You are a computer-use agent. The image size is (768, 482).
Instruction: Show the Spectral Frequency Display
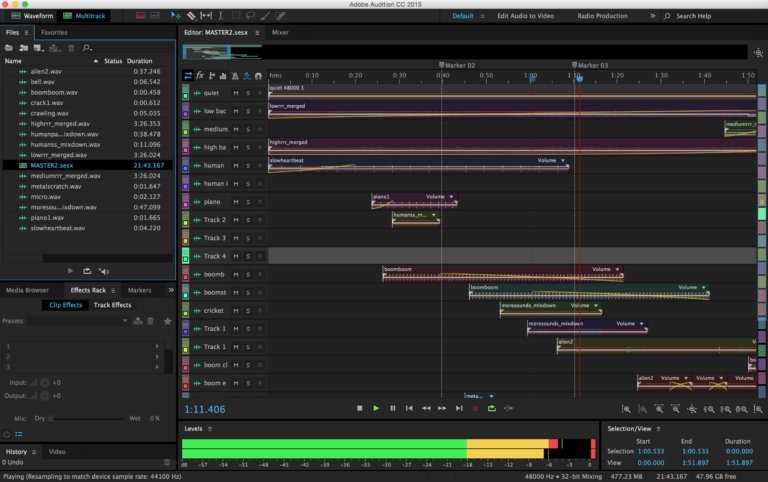pos(141,16)
